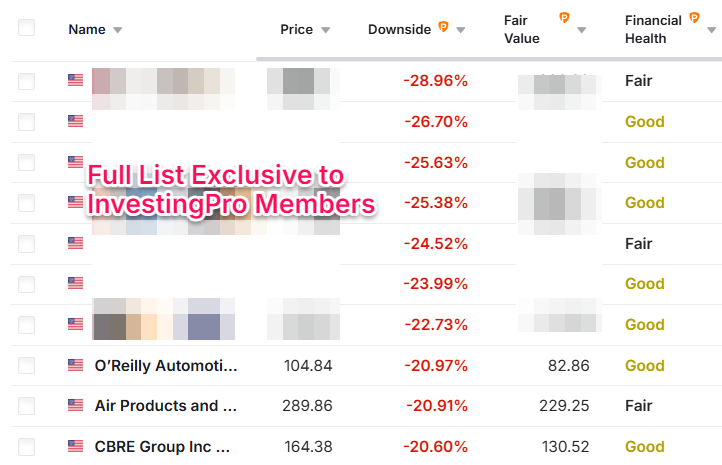Screen dimensions: 722x465
Task: Select the checkbox for the -23.99% row
Action: [26, 285]
